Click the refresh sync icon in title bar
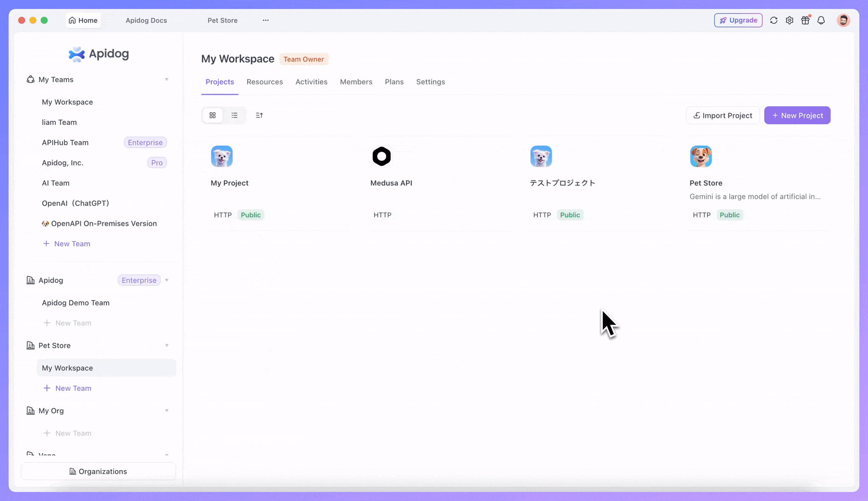 [773, 20]
